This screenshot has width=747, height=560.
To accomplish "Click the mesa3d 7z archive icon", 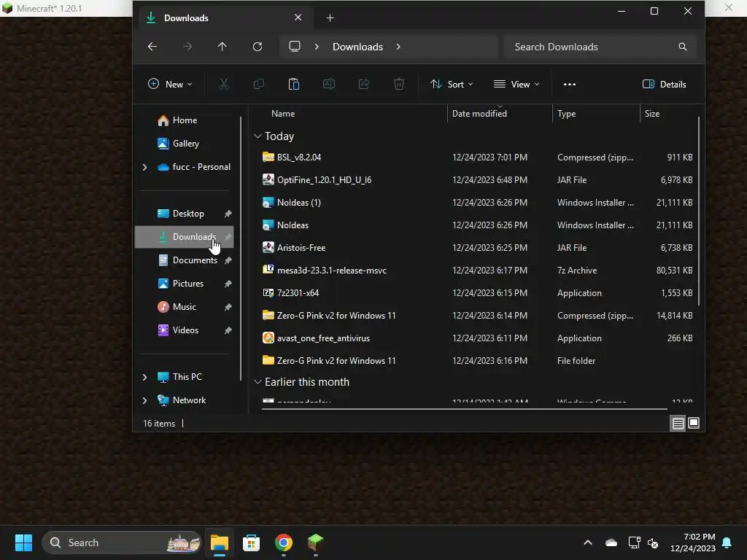I will click(268, 270).
